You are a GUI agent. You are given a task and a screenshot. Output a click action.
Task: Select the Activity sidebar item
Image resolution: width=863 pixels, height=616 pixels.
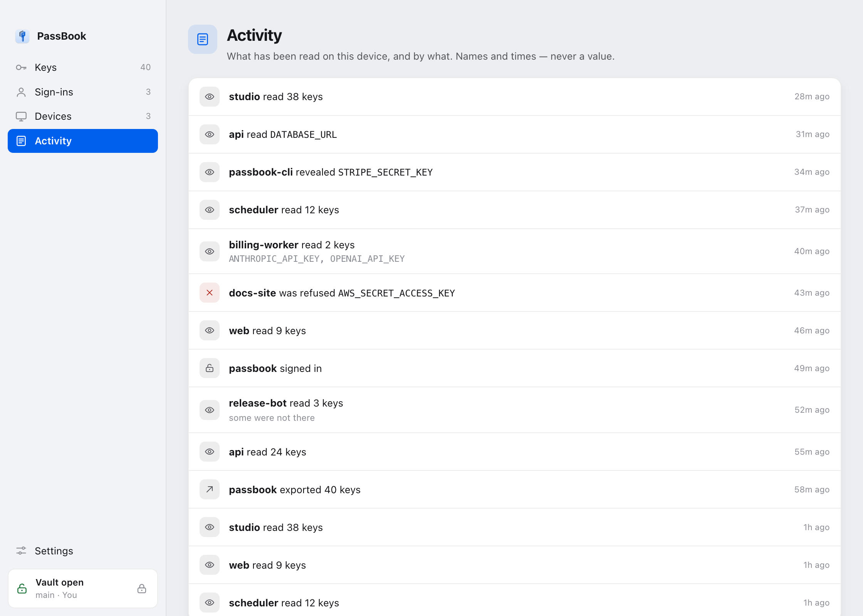83,141
